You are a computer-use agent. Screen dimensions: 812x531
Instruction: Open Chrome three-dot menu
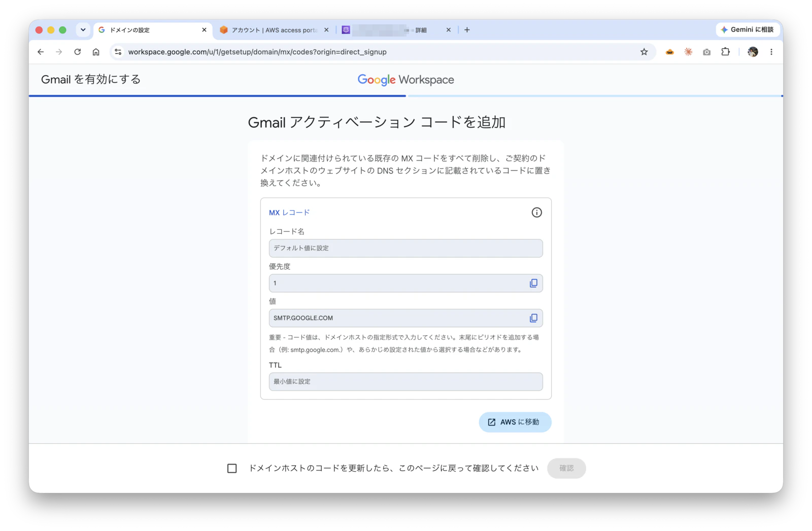pyautogui.click(x=771, y=52)
